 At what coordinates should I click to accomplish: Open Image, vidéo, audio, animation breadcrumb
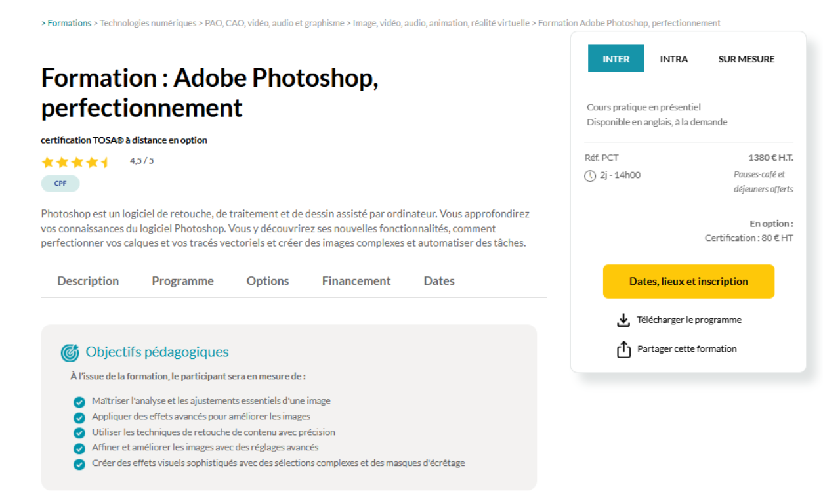441,23
